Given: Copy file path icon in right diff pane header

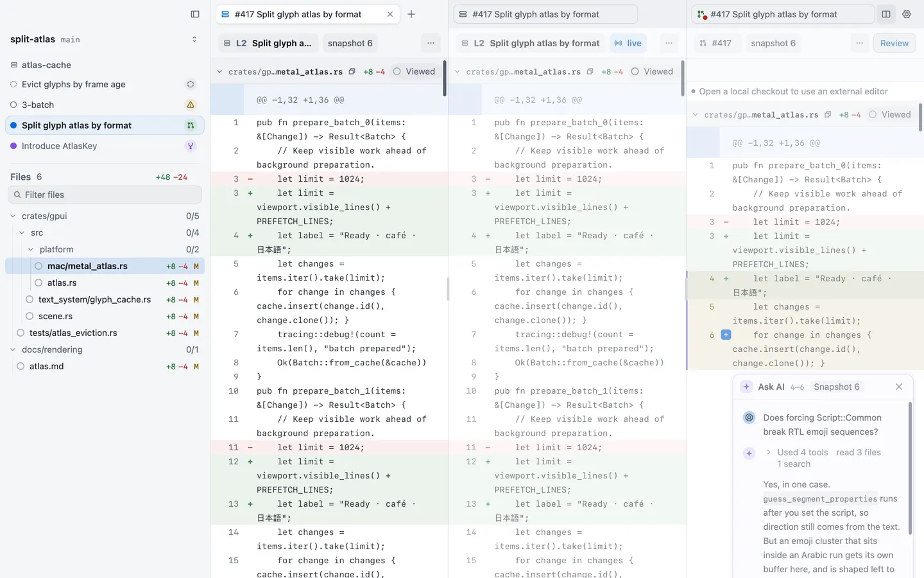Looking at the screenshot, I should point(828,115).
